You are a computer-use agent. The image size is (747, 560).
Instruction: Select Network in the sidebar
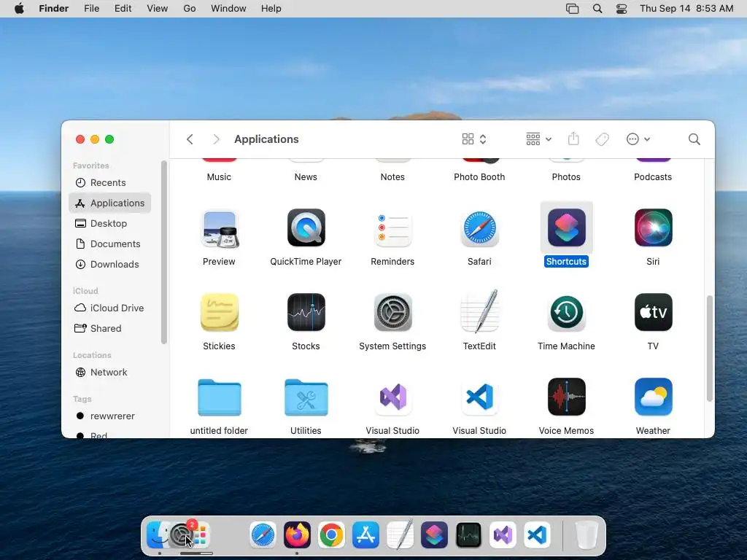(x=109, y=373)
